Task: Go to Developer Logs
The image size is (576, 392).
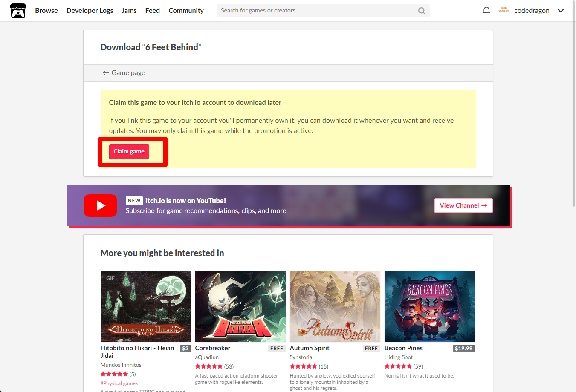Action: [x=90, y=10]
